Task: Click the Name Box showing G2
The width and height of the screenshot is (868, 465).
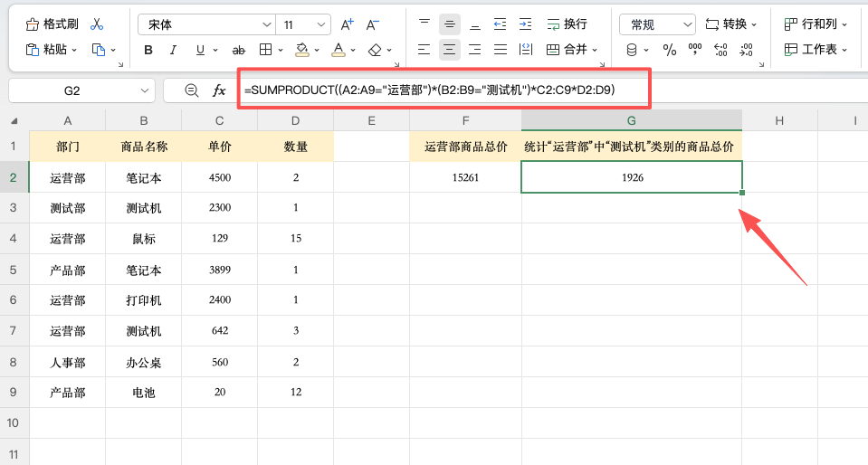Action: click(82, 90)
